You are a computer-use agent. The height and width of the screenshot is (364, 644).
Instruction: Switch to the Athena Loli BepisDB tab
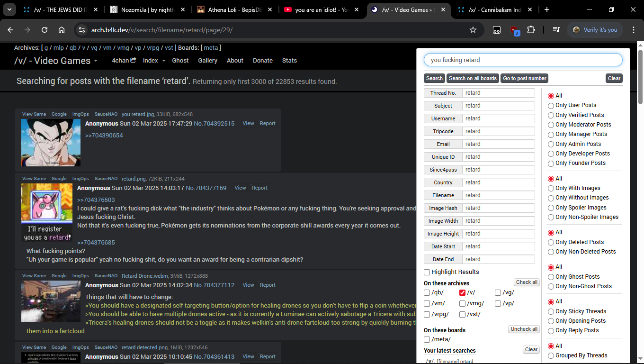click(x=234, y=9)
